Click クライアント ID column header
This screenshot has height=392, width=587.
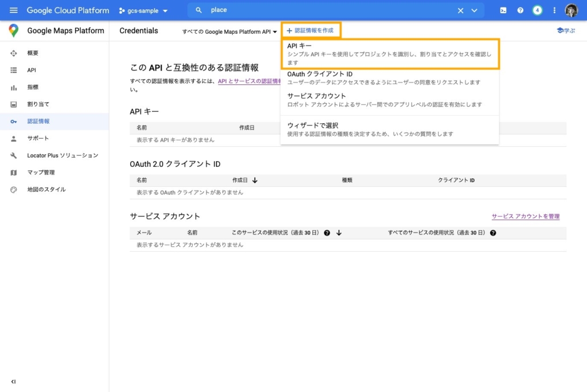point(456,180)
